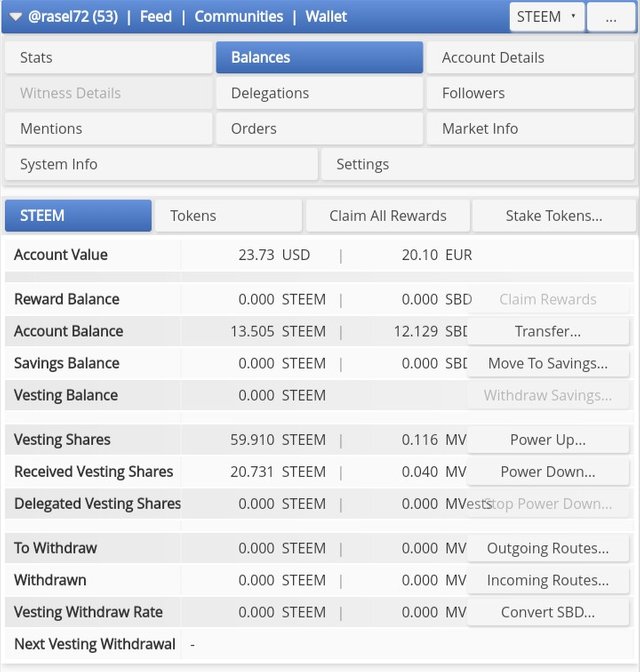Open Outgoing Routes... dialog

pyautogui.click(x=548, y=548)
